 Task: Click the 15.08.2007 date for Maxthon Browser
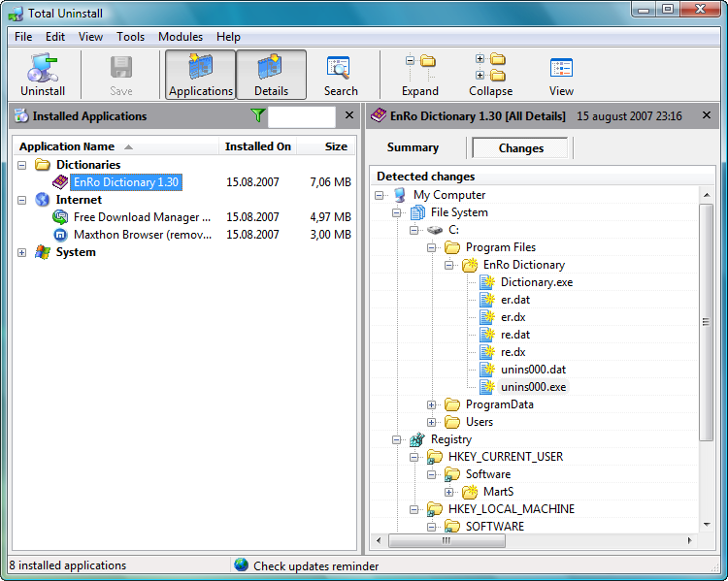point(252,235)
